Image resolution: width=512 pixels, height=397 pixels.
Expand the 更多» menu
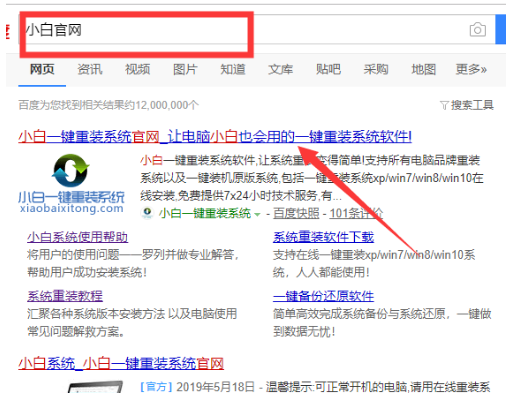(471, 69)
